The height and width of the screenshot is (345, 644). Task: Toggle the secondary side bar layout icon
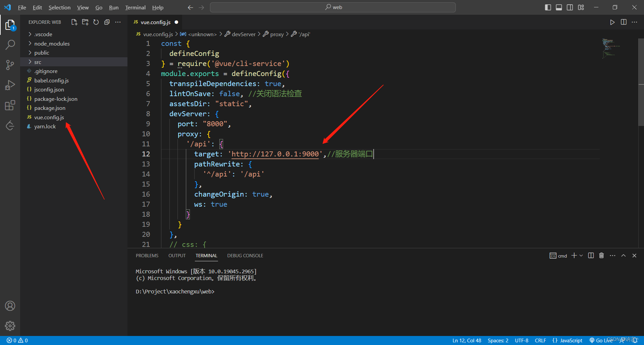point(570,7)
